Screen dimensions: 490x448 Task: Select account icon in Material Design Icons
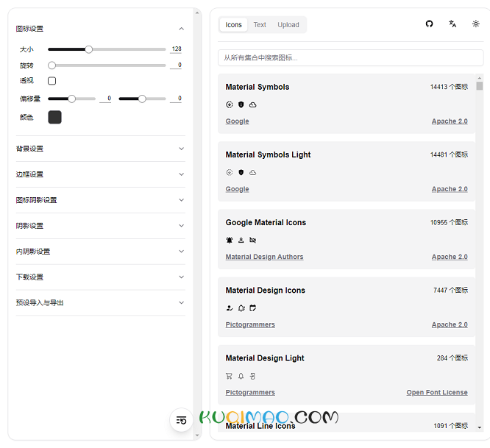coord(230,308)
